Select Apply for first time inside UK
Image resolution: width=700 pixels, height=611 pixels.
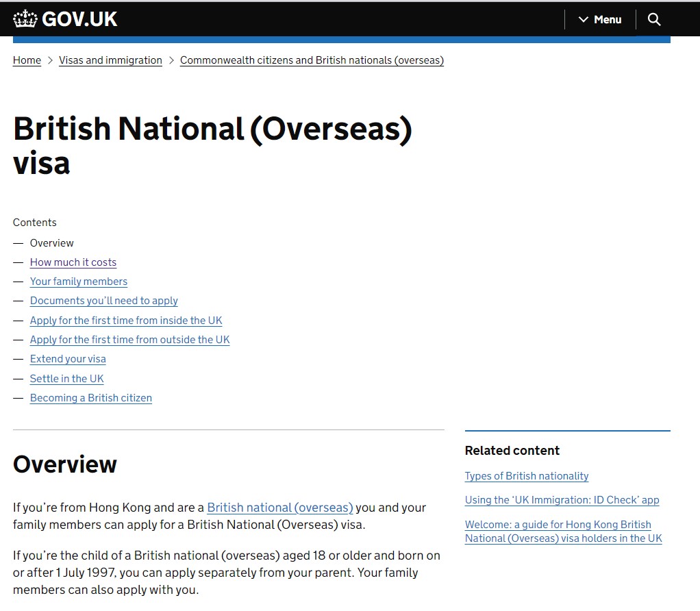[x=126, y=321]
